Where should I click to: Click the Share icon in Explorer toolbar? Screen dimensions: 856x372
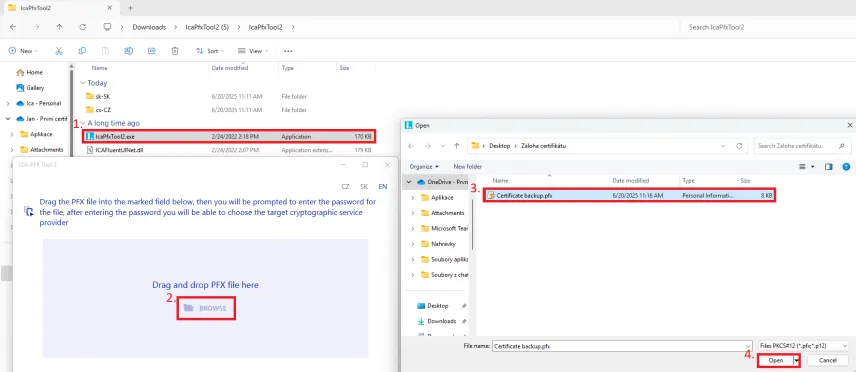point(152,51)
